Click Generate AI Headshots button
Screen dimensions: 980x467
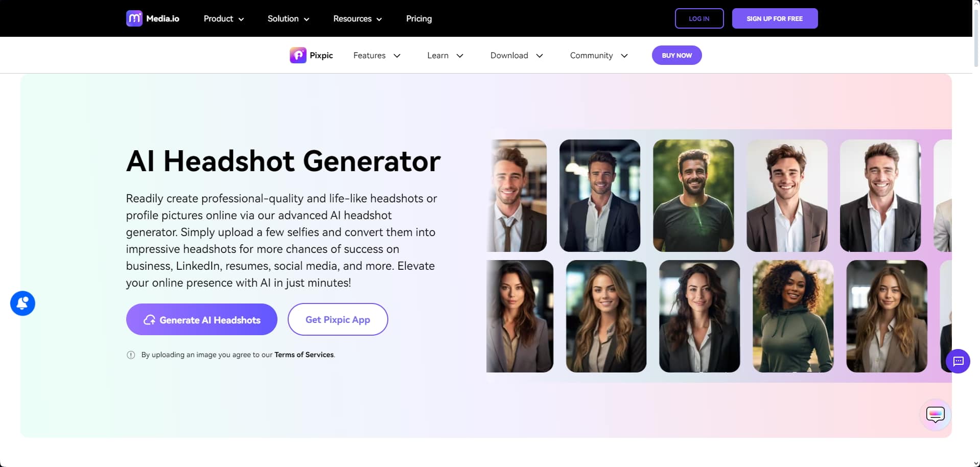point(202,319)
